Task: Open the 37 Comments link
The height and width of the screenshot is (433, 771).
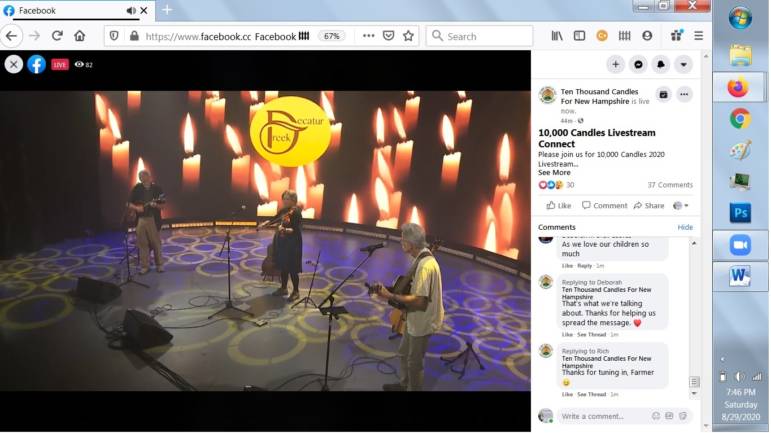Action: coord(669,185)
